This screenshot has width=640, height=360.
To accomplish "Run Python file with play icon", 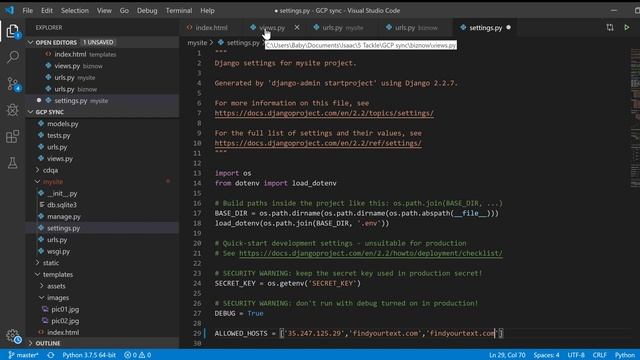I will coord(627,27).
